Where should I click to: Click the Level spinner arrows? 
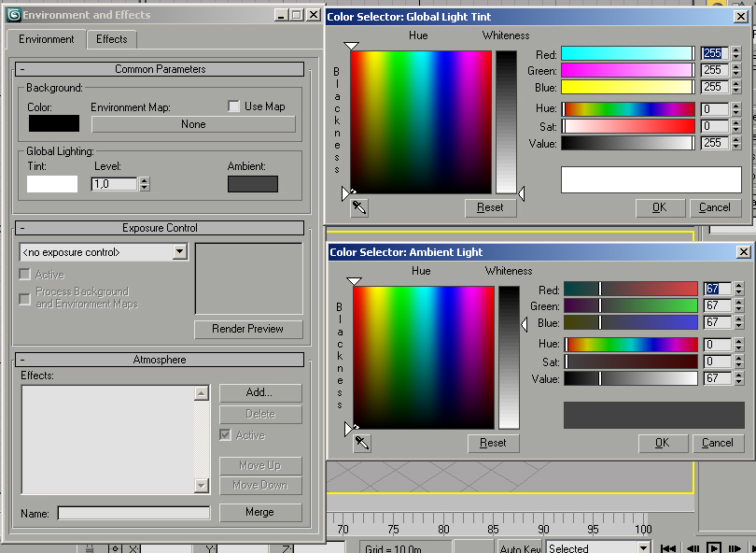(145, 184)
